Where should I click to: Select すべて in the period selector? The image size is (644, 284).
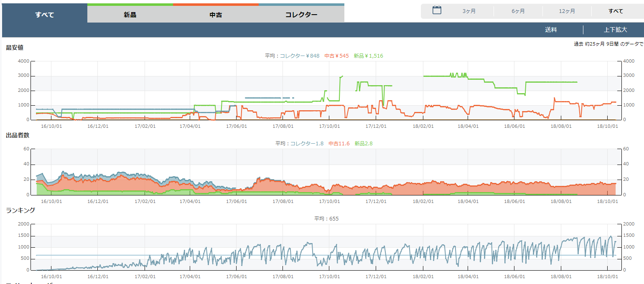pyautogui.click(x=616, y=11)
